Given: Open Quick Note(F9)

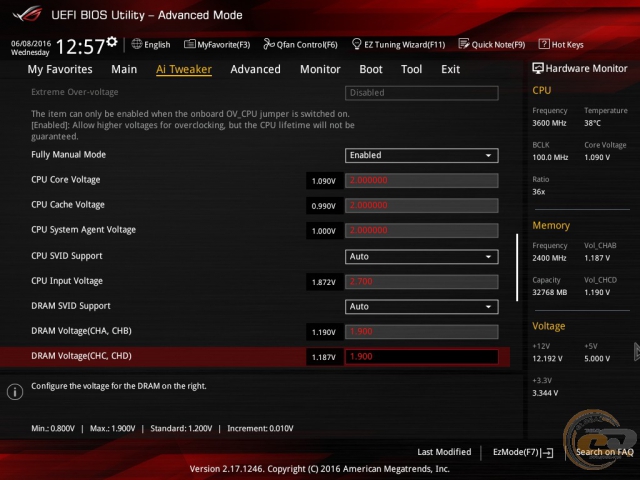Looking at the screenshot, I should click(498, 44).
